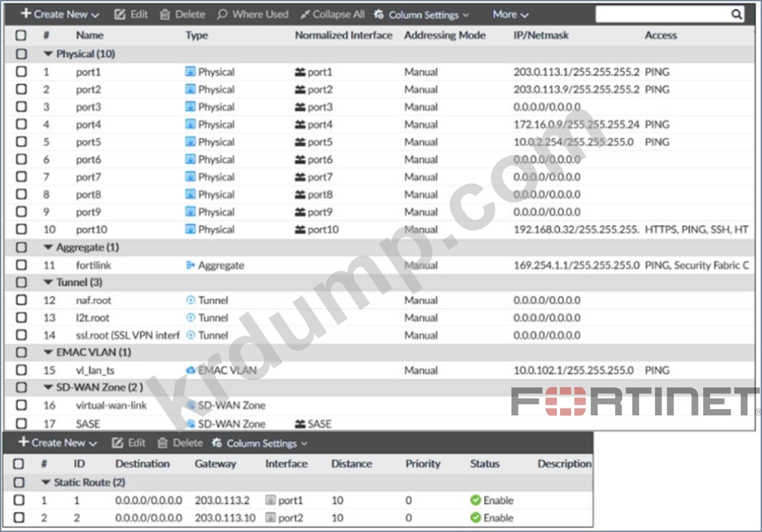Image resolution: width=762 pixels, height=532 pixels.
Task: Collapse the Physical (10) group
Action: pyautogui.click(x=48, y=55)
